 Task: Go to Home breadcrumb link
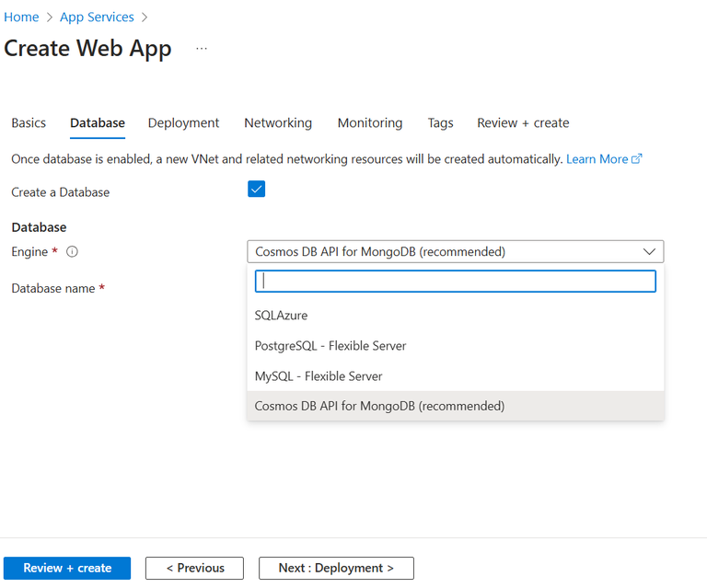(21, 17)
